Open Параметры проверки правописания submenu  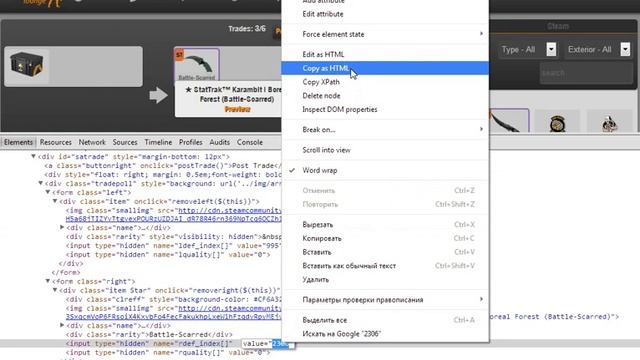click(x=385, y=300)
